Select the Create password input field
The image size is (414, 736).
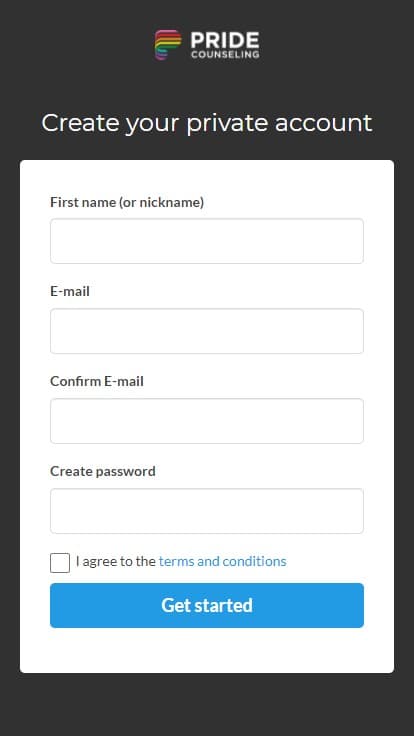pyautogui.click(x=207, y=511)
